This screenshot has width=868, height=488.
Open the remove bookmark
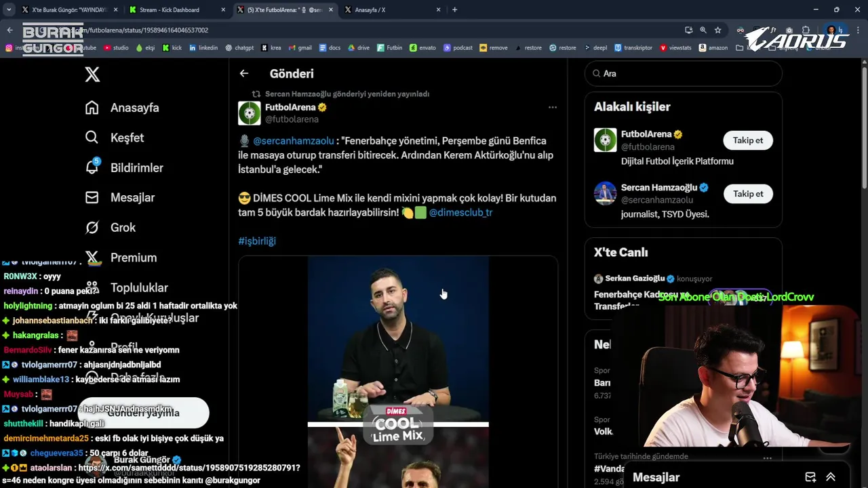[x=493, y=47]
